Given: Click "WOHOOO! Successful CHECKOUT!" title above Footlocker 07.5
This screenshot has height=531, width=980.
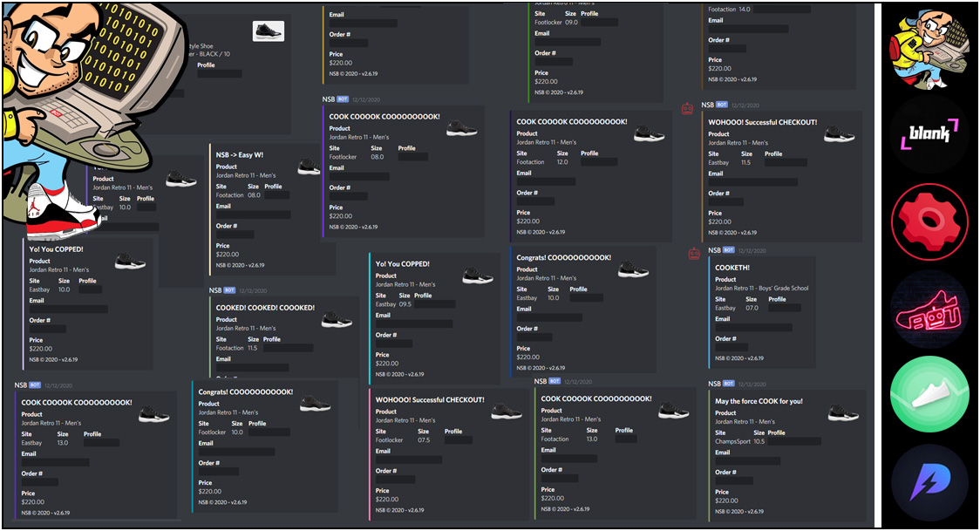Looking at the screenshot, I should click(x=429, y=400).
